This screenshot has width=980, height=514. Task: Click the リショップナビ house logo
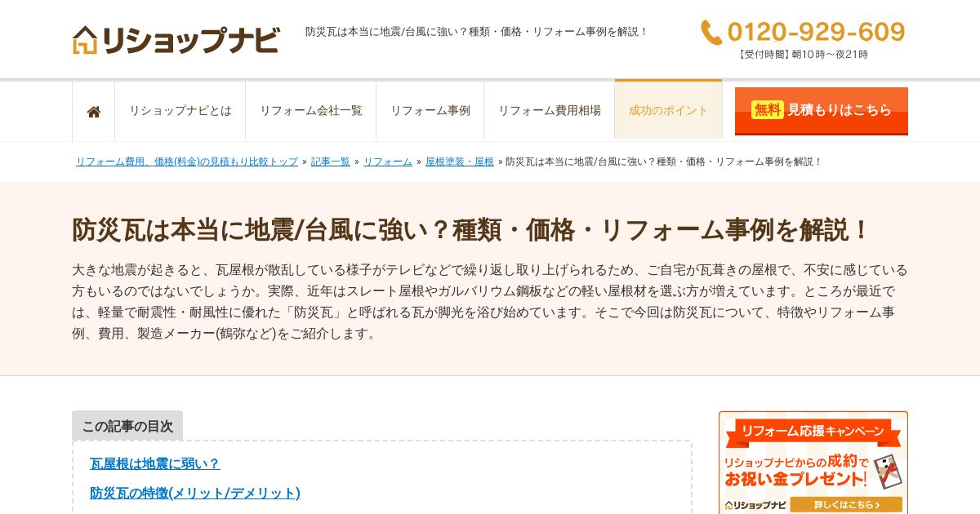[176, 39]
